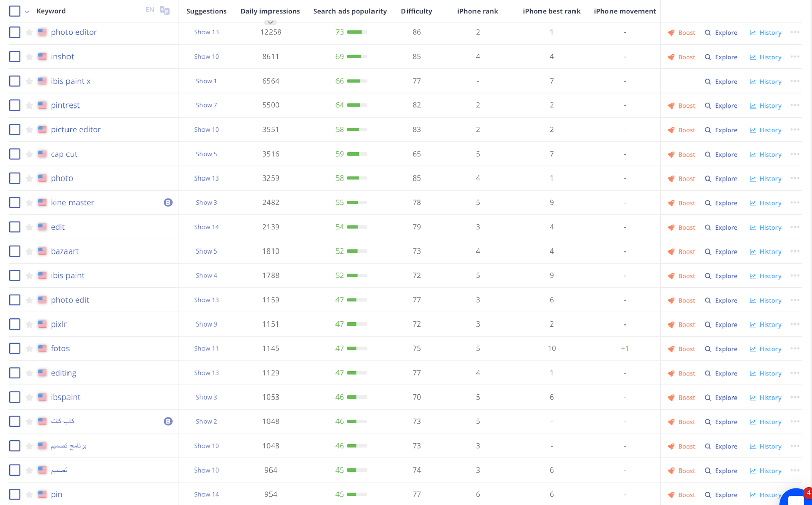Open three-dot menu for 'تصميم' row

795,471
